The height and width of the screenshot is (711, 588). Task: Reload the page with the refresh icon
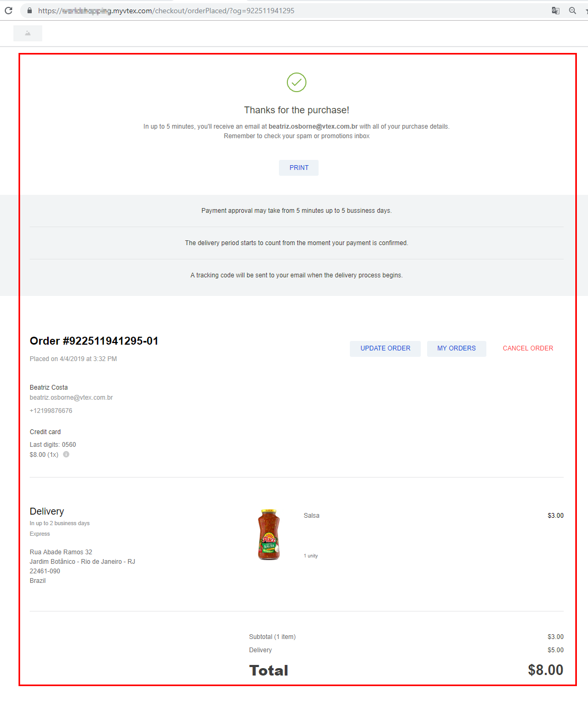coord(8,11)
